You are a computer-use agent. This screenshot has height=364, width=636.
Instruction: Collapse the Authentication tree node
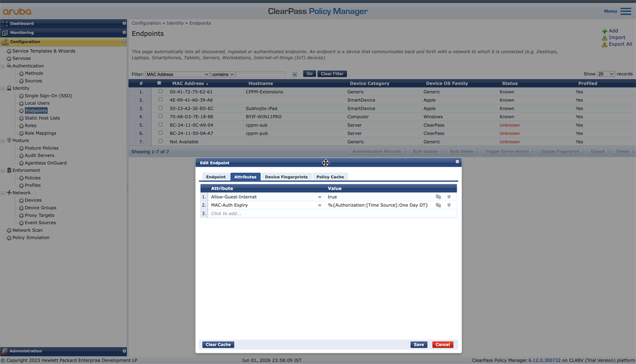click(x=3, y=66)
